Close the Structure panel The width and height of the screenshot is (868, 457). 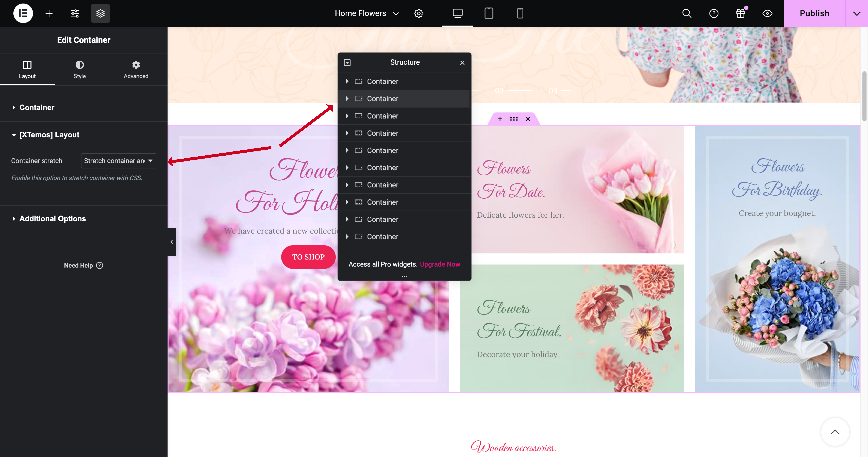click(x=462, y=63)
